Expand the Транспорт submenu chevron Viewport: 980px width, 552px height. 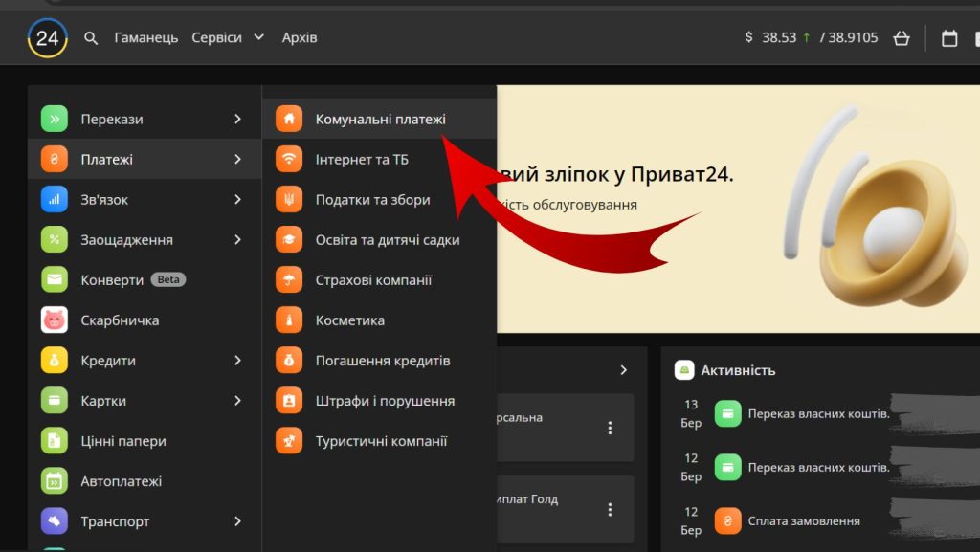(x=237, y=521)
